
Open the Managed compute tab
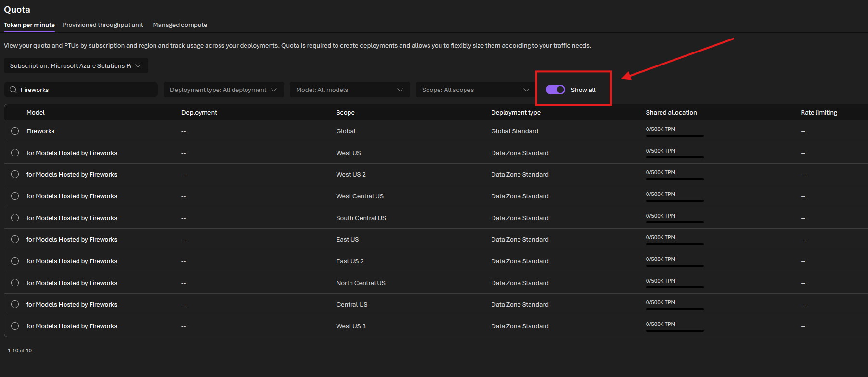pos(180,25)
